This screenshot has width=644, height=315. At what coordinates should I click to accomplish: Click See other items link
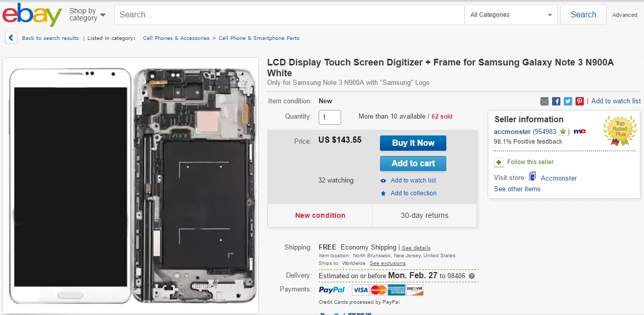pos(517,189)
